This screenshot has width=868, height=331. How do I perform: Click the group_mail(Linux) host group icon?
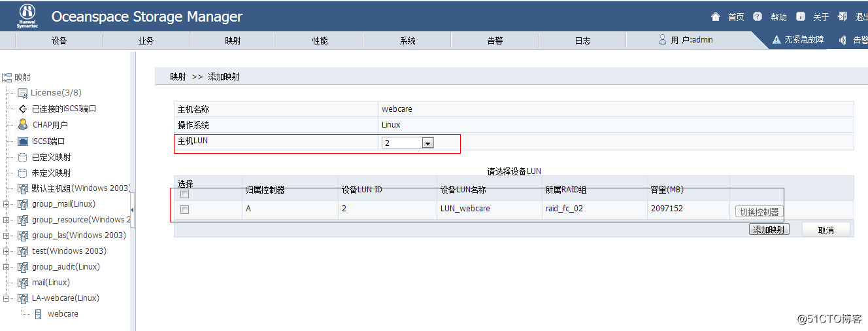pos(23,204)
